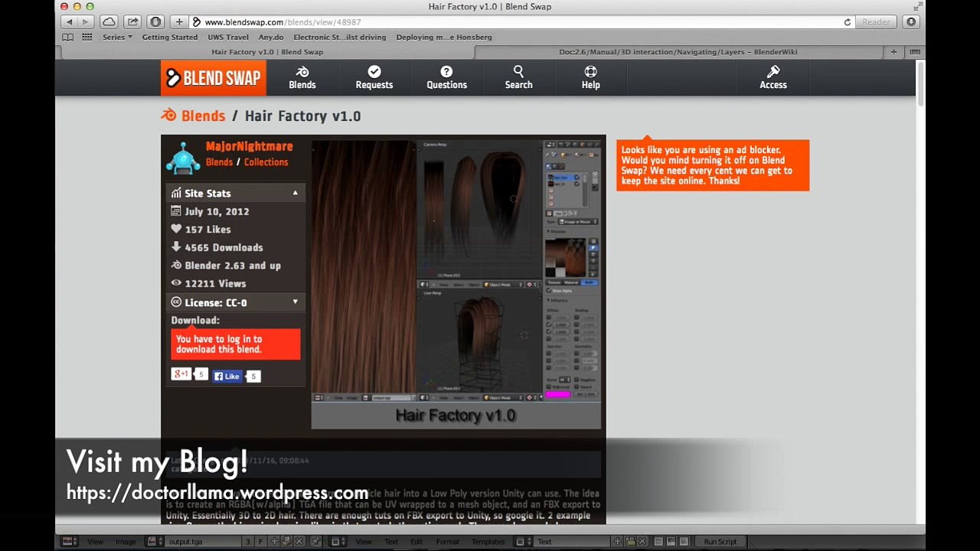980x551 pixels.
Task: Enter full screen with the title bar arrows
Action: pos(917,7)
